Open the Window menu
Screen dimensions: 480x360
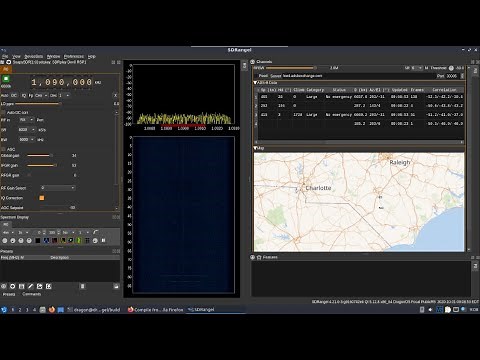click(x=53, y=56)
